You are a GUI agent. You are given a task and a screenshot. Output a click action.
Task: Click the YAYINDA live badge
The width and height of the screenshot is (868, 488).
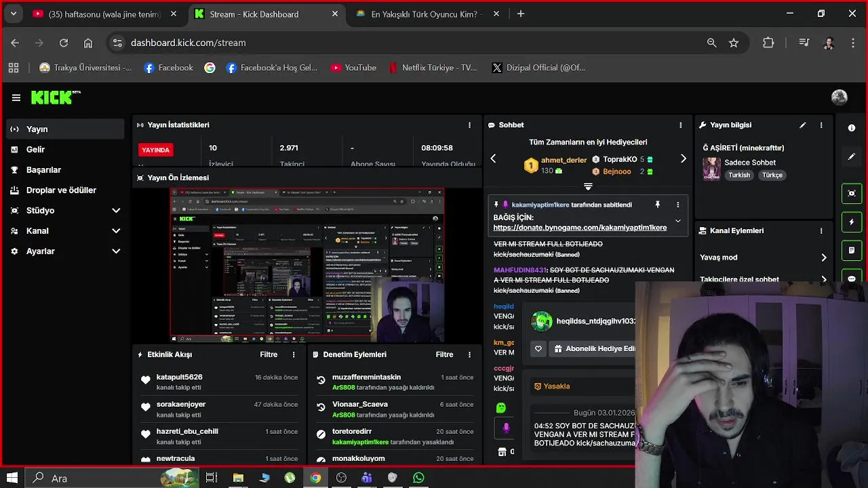pyautogui.click(x=155, y=150)
